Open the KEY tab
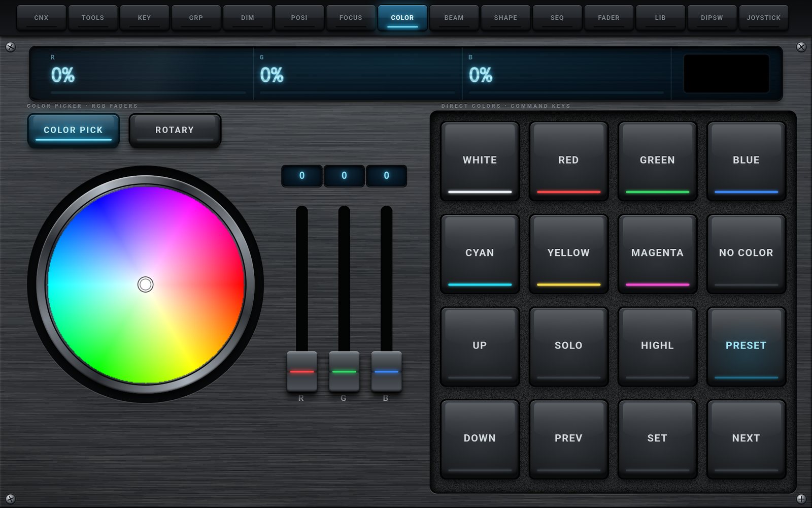The width and height of the screenshot is (812, 508). pyautogui.click(x=144, y=18)
